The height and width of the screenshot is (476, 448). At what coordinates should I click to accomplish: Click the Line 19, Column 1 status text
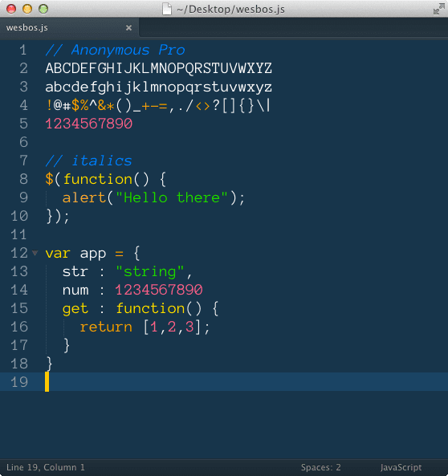click(46, 467)
